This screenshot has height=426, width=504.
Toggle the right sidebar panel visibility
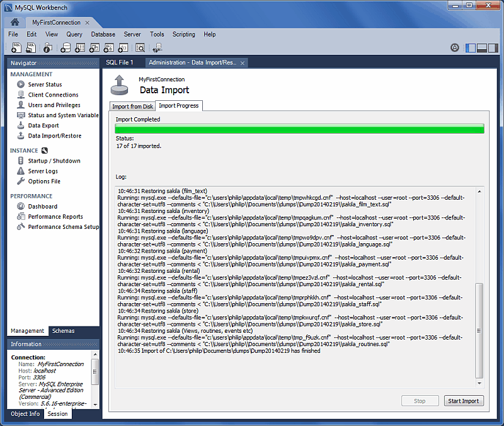(493, 48)
